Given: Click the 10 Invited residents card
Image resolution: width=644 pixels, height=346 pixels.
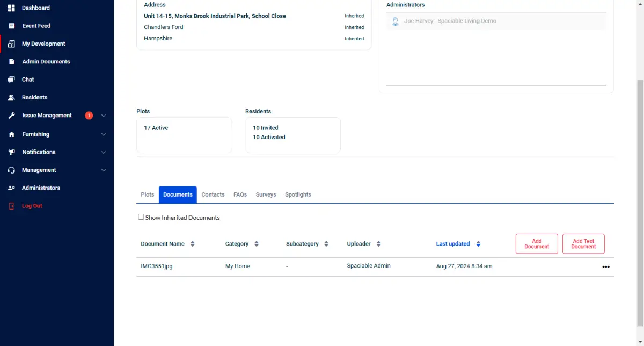Looking at the screenshot, I should (x=293, y=135).
